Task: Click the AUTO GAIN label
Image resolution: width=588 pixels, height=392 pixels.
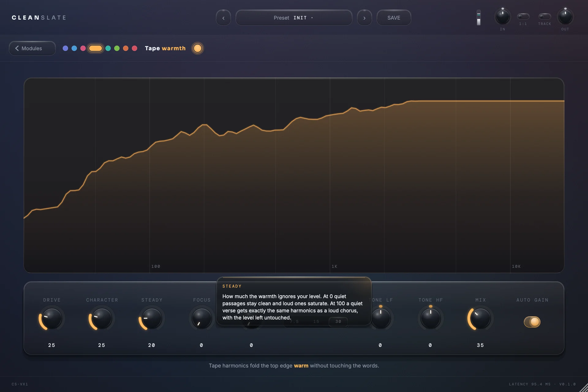Action: coord(532,300)
